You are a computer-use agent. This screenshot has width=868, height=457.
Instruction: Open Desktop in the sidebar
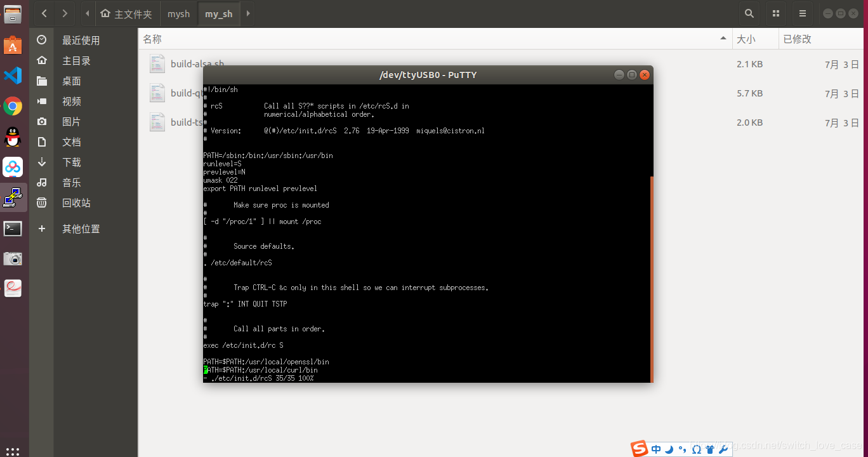pyautogui.click(x=84, y=81)
